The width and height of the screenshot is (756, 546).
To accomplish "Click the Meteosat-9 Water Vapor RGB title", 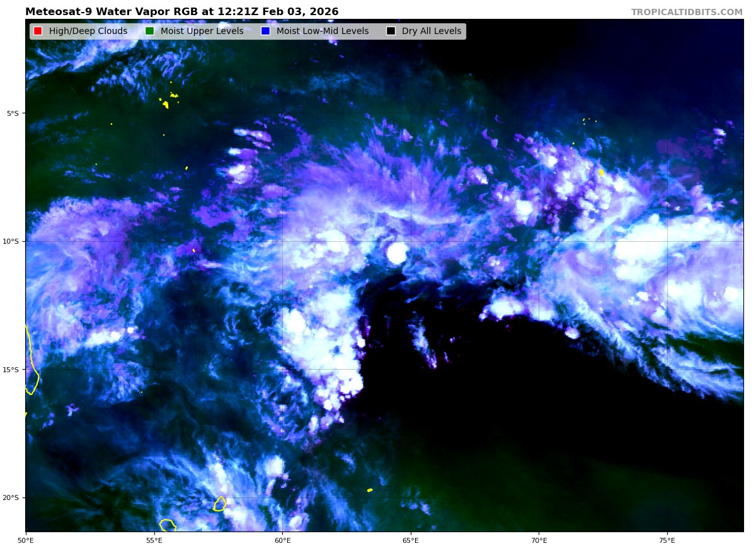I will pyautogui.click(x=181, y=12).
